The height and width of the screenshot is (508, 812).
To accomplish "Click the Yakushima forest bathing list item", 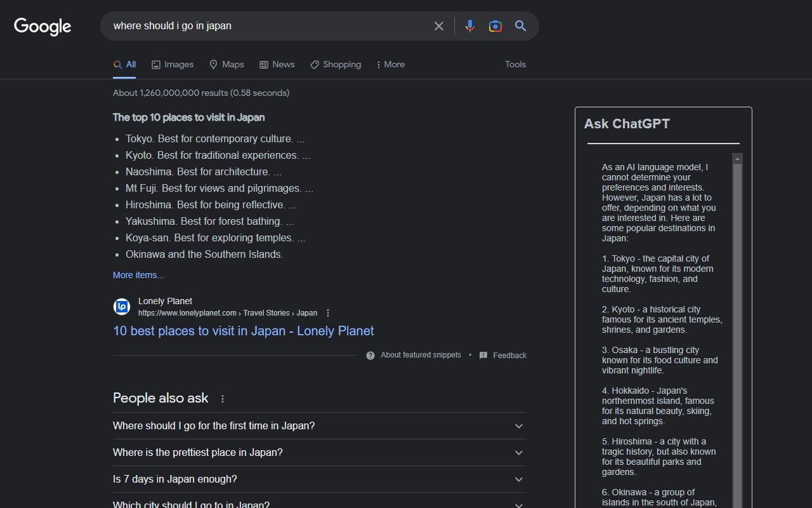I will (210, 221).
